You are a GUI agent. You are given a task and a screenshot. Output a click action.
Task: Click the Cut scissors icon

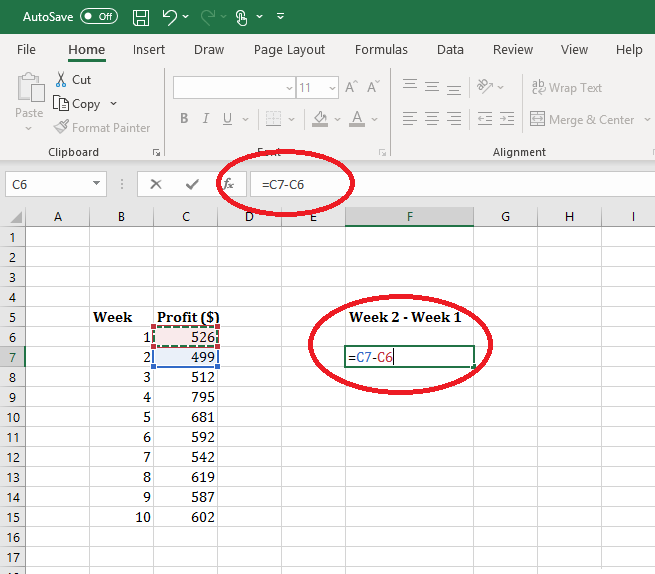coord(61,80)
